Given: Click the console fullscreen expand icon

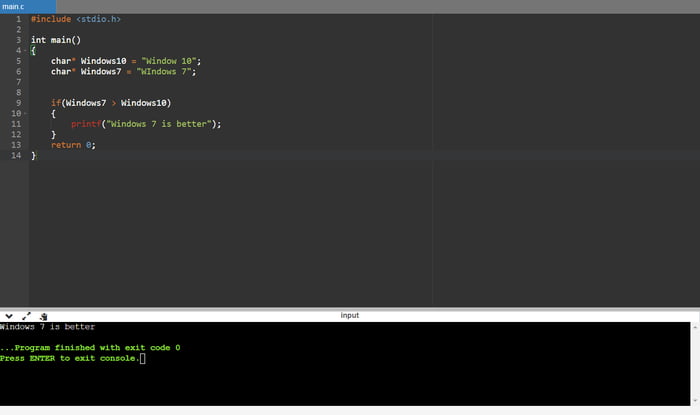Looking at the screenshot, I should click(26, 315).
